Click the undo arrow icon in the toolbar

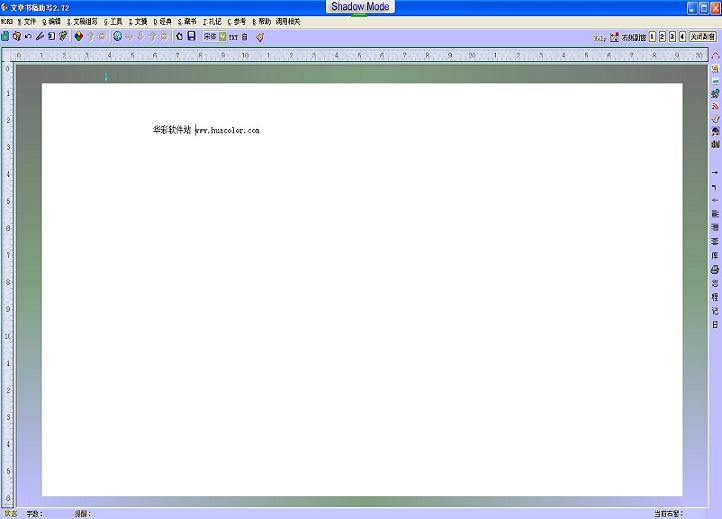point(28,36)
